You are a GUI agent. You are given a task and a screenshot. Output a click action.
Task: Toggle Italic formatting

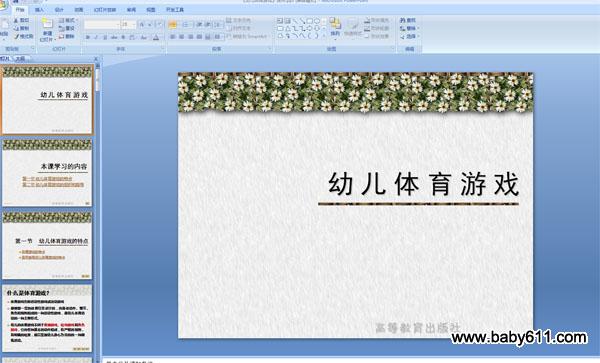[x=96, y=37]
